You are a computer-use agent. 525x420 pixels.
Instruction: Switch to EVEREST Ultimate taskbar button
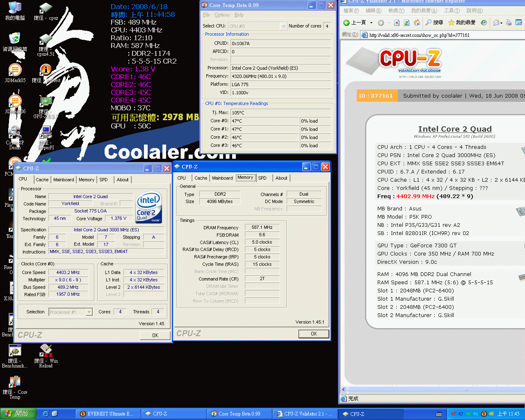pos(107,414)
